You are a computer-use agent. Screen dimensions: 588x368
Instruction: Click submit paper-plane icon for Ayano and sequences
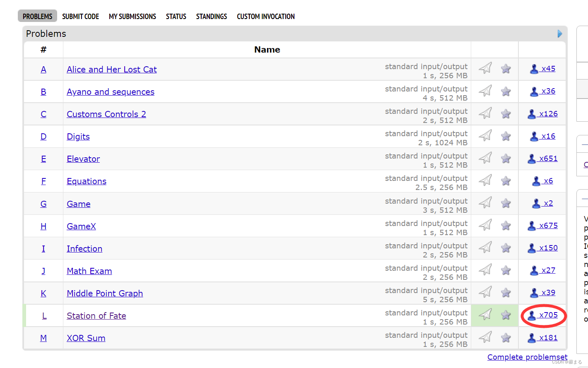[x=485, y=91]
